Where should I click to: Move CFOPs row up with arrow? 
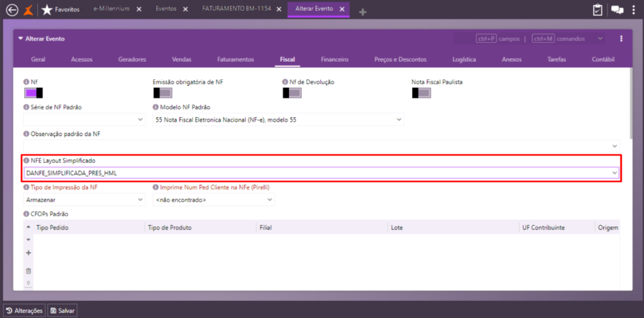pos(29,227)
